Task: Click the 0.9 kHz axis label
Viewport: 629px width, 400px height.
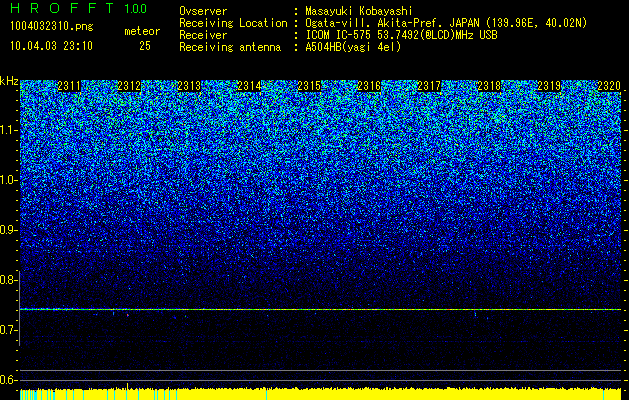Action: (x=8, y=230)
